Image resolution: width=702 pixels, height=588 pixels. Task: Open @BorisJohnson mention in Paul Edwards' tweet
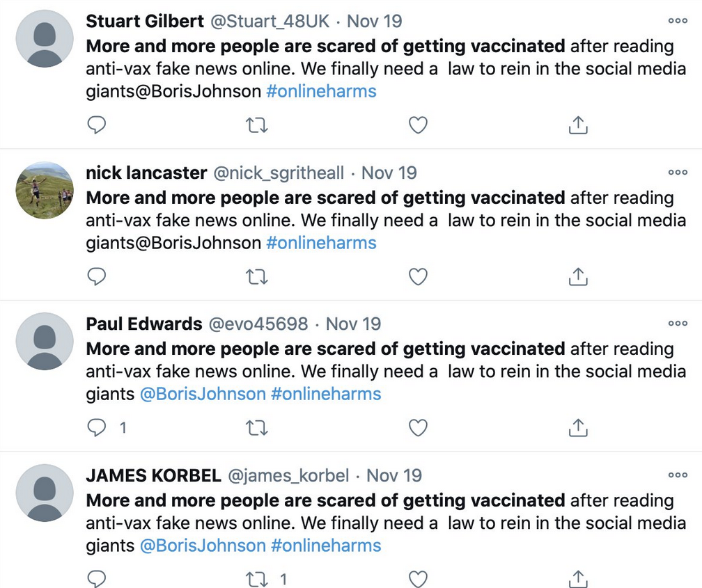[x=203, y=395]
